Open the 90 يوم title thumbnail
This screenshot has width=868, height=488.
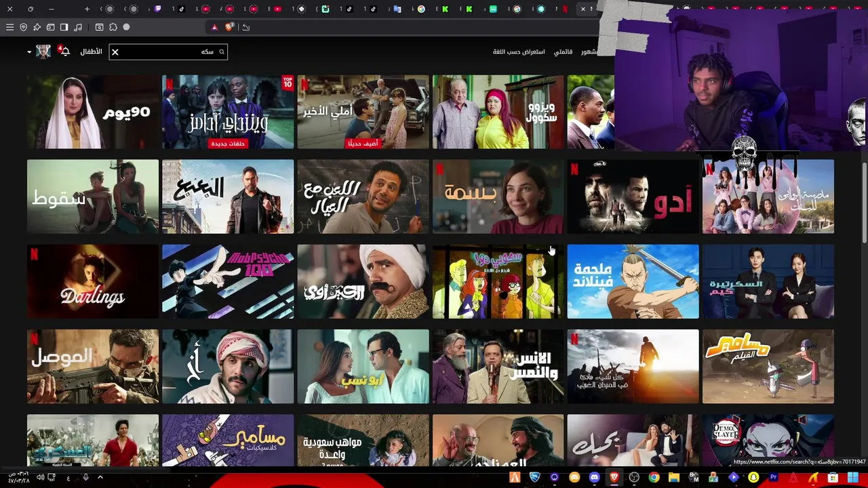pos(93,112)
